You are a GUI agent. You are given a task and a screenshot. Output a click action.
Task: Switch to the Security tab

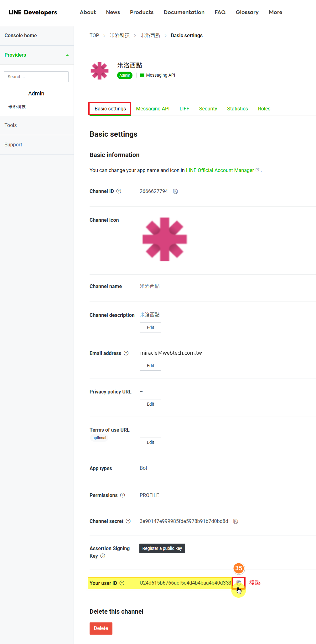coord(208,109)
